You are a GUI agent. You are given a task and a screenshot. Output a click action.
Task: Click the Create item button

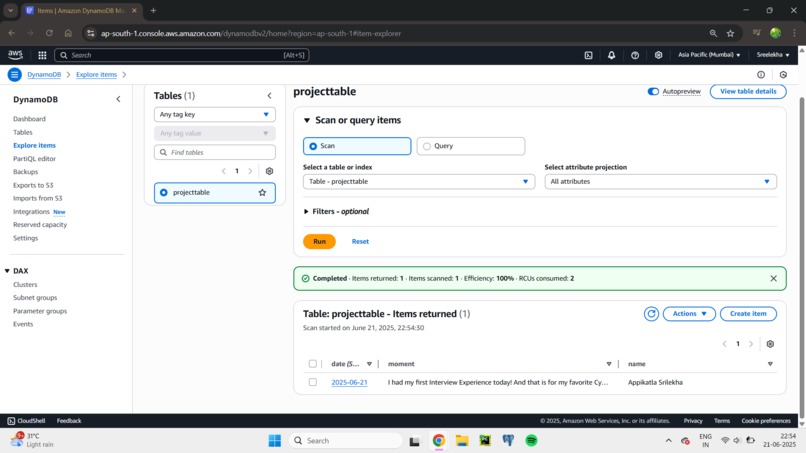click(x=748, y=314)
